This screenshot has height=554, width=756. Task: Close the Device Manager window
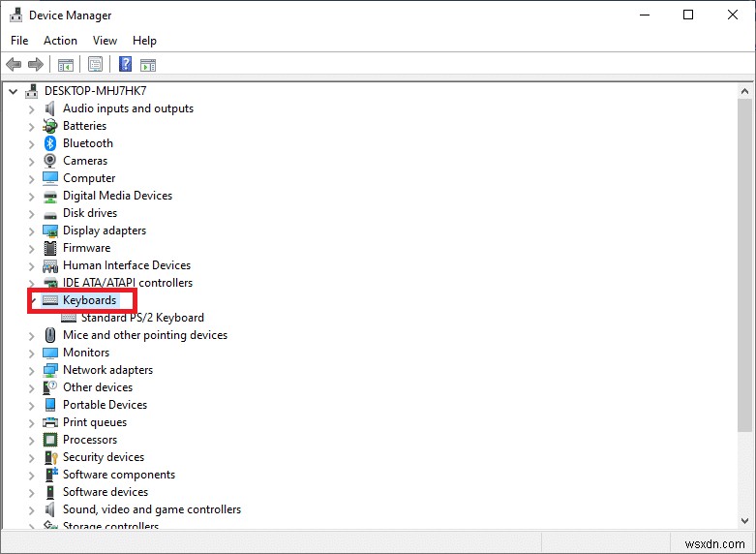click(x=733, y=15)
